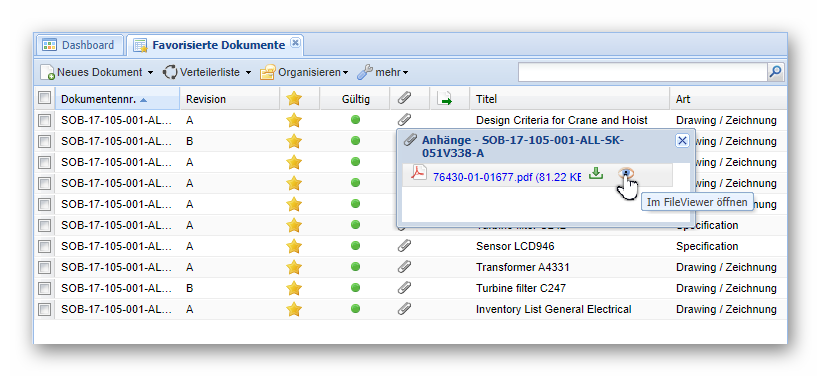The height and width of the screenshot is (376, 820).
Task: Click title Design Criteria for Crane and Hoist
Action: [562, 120]
